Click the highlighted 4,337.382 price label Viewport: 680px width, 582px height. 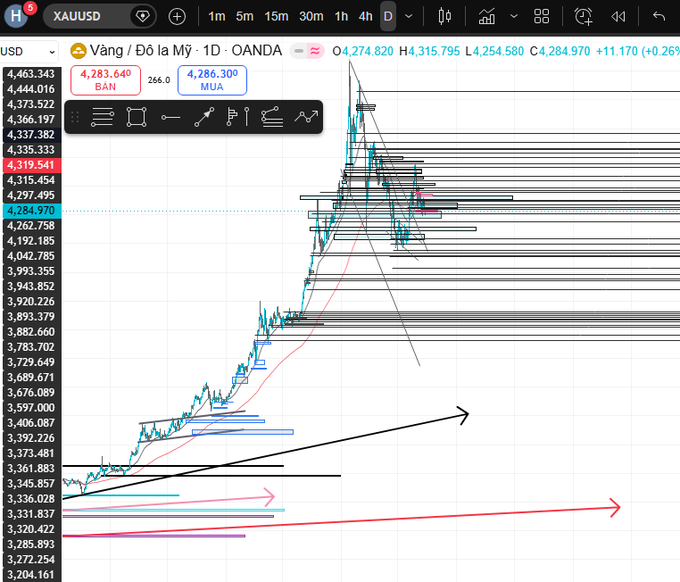(x=32, y=134)
